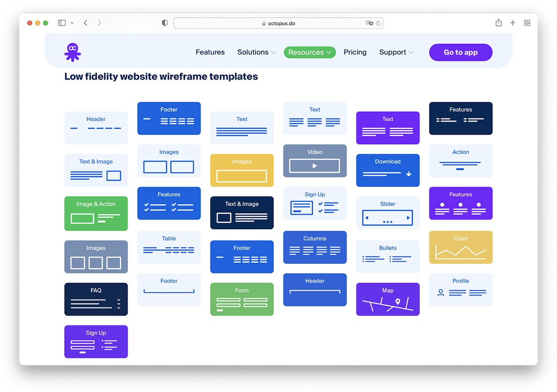Viewport: 557px width, 392px height.
Task: Open the Pricing nav link
Action: click(355, 52)
